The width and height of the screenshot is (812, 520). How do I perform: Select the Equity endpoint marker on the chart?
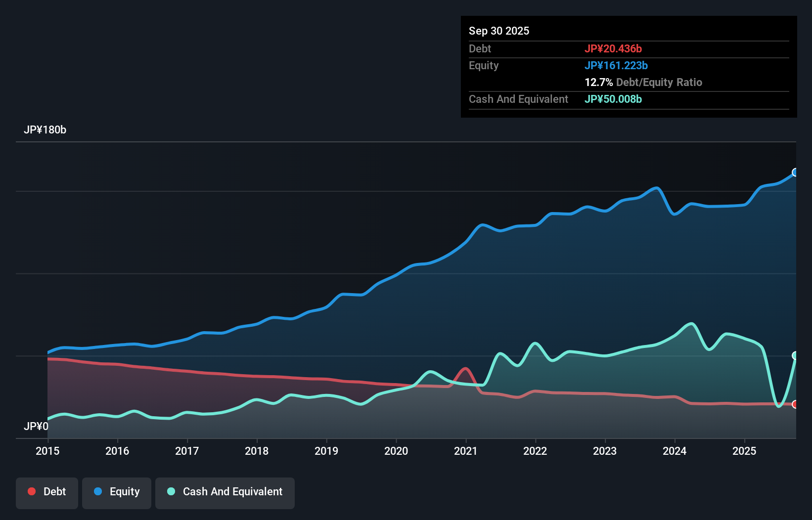click(795, 173)
